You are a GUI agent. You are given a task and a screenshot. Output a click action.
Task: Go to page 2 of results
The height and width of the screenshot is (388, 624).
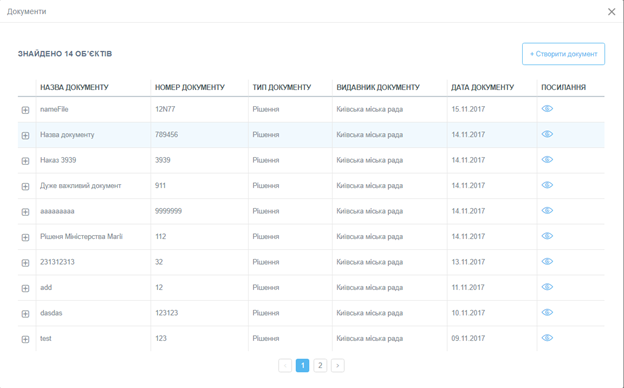(x=320, y=365)
